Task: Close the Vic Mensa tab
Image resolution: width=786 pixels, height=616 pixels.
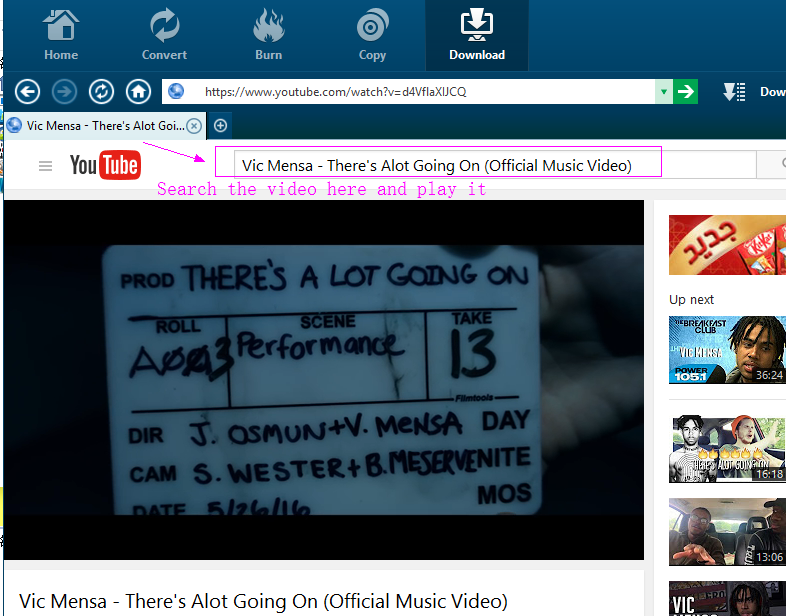Action: (x=194, y=126)
